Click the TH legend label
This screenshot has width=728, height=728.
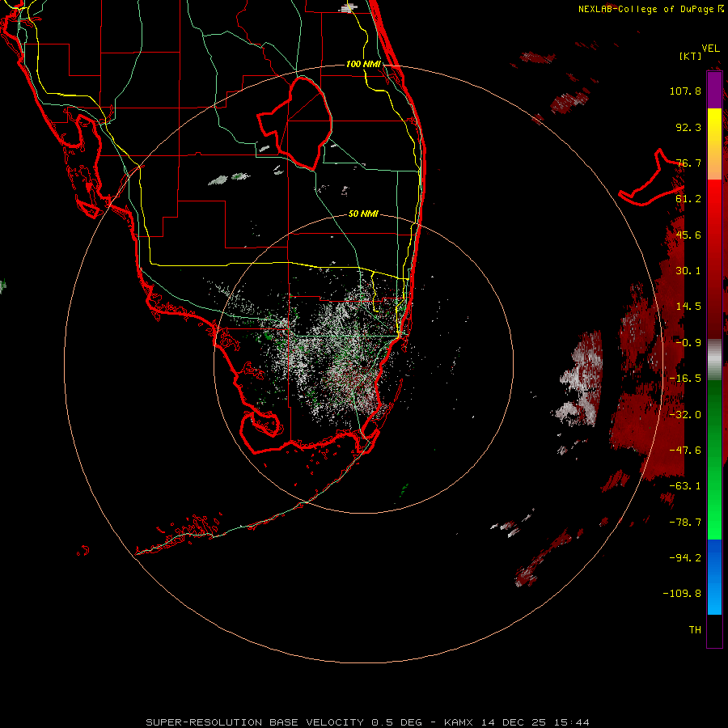pyautogui.click(x=695, y=630)
